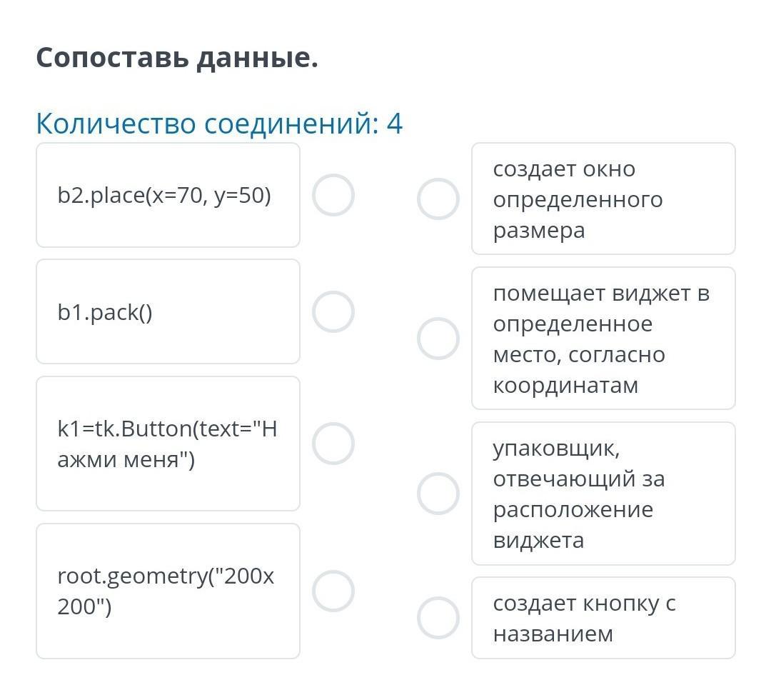Click the 'помещает виджет в определенное место' card

pyautogui.click(x=603, y=339)
